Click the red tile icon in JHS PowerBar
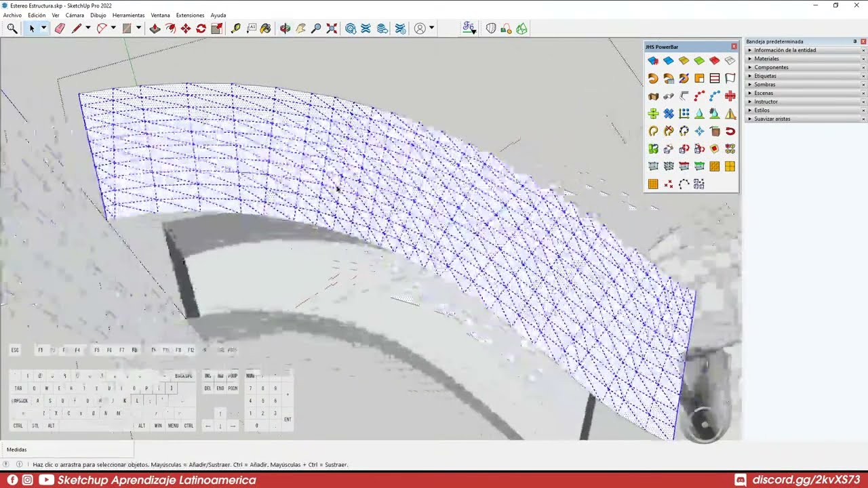The width and height of the screenshot is (868, 488). [715, 61]
